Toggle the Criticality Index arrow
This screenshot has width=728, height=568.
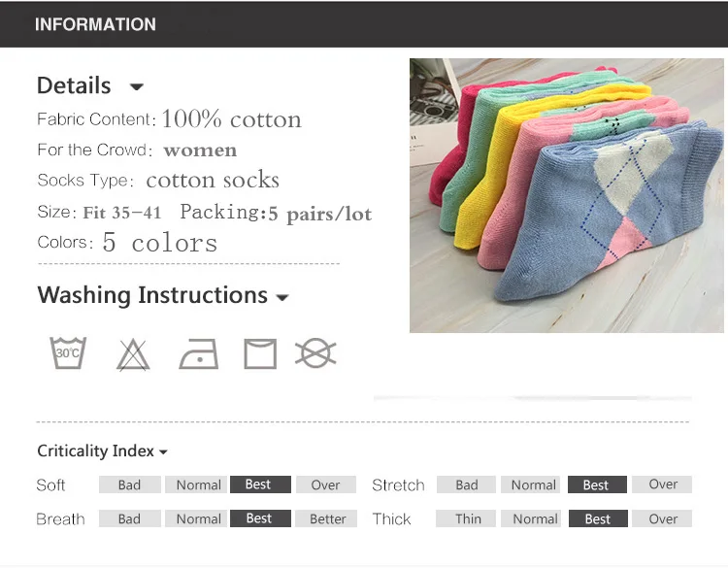pyautogui.click(x=163, y=451)
